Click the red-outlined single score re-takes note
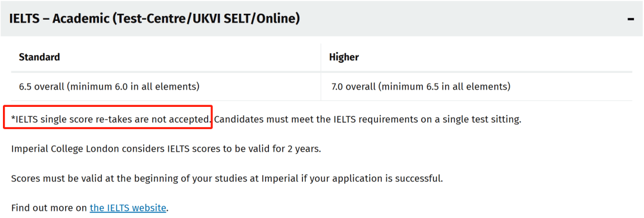The image size is (644, 218). (108, 117)
